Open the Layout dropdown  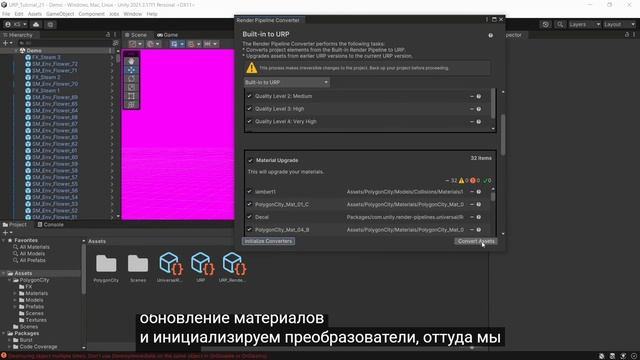coord(620,24)
